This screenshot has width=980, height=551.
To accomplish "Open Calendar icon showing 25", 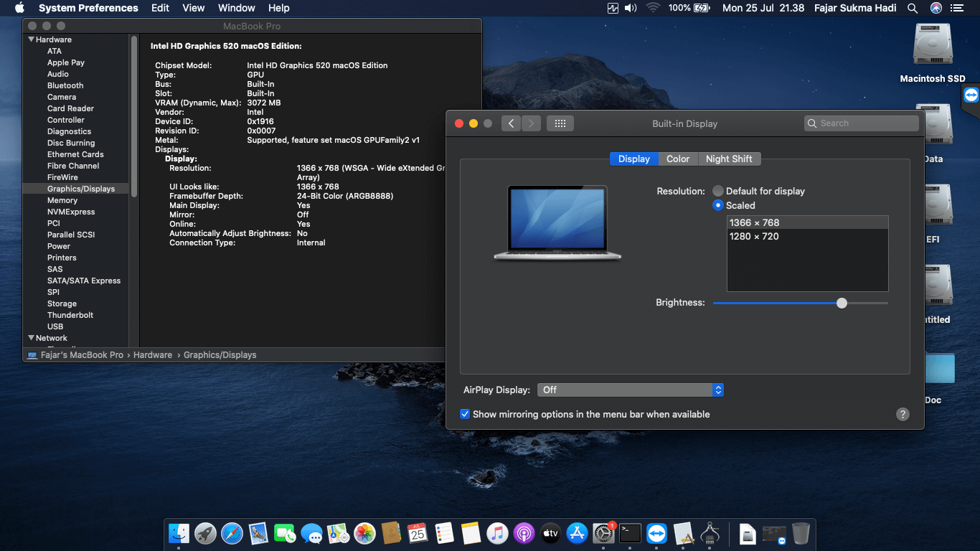I will point(418,533).
